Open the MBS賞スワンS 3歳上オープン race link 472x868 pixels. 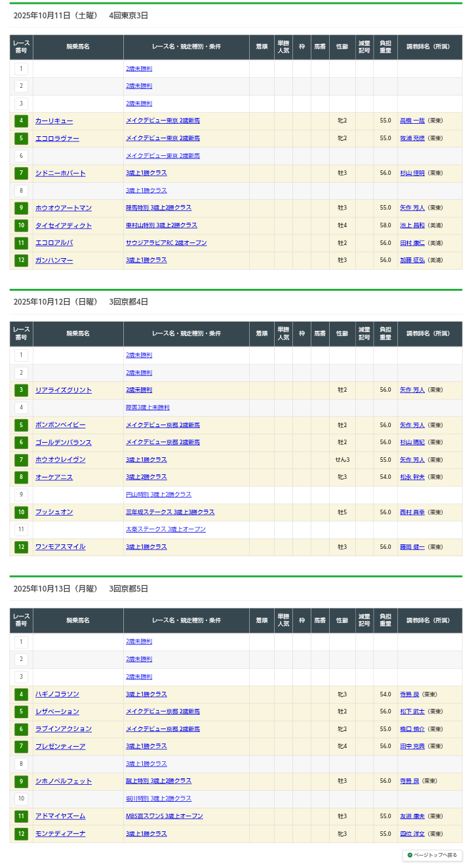pos(165,816)
